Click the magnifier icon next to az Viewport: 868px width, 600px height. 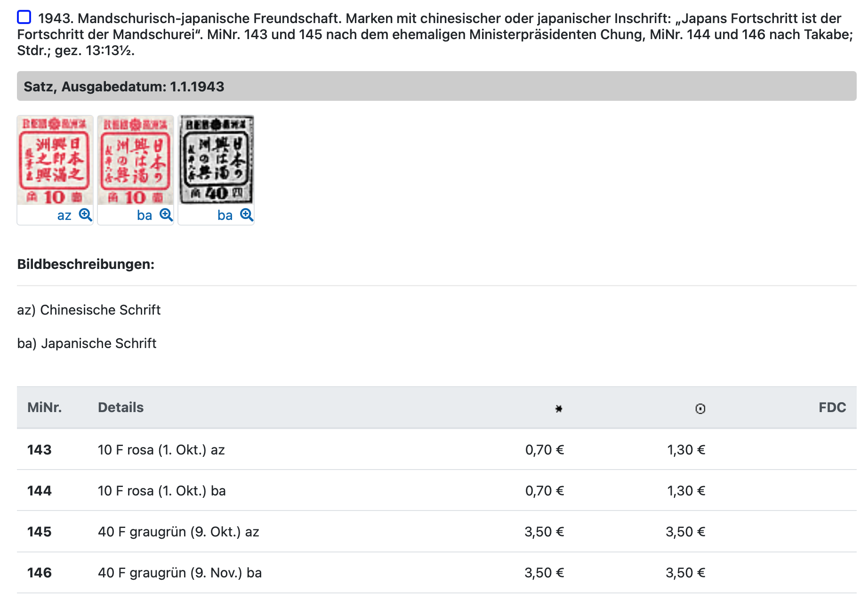tap(85, 215)
